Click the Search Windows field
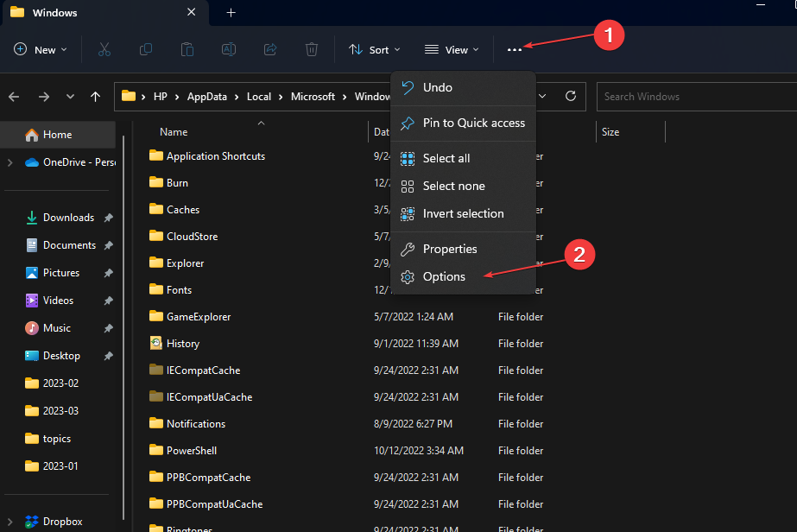The image size is (797, 532). point(697,97)
